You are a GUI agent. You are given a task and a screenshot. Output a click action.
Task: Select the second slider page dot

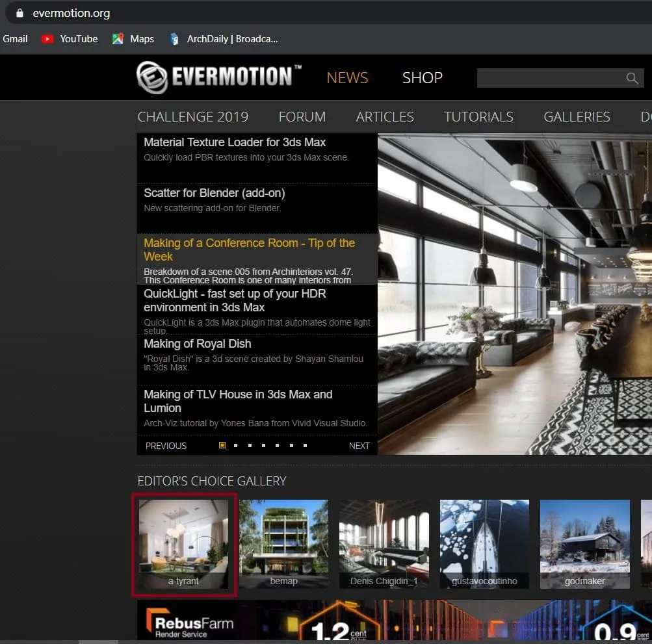(236, 445)
